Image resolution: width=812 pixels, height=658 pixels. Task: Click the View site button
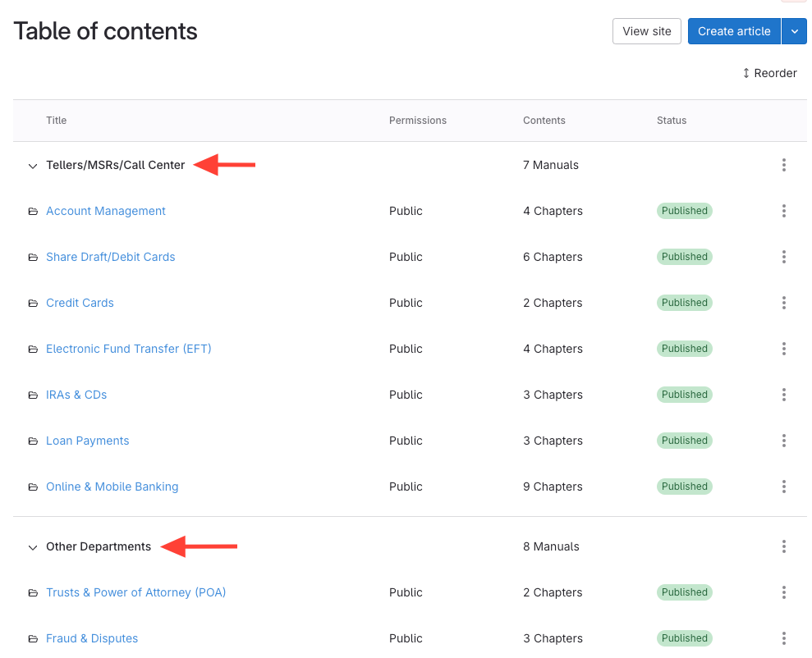(646, 31)
